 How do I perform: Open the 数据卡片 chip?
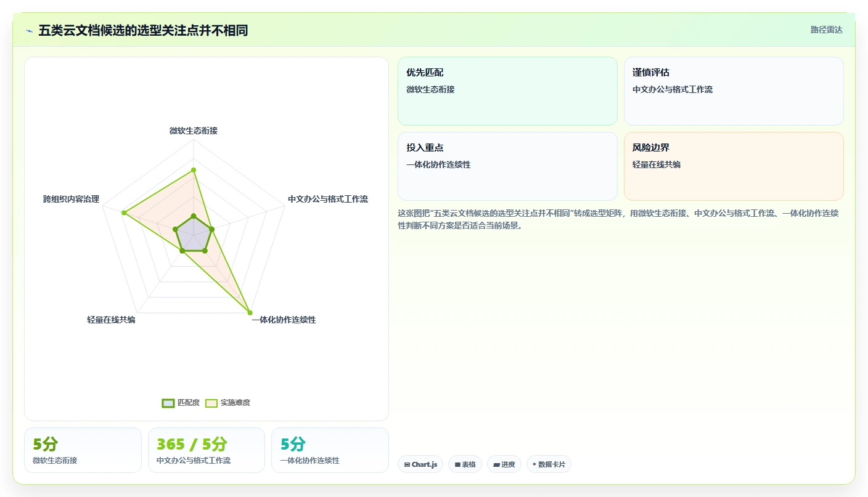[x=549, y=464]
